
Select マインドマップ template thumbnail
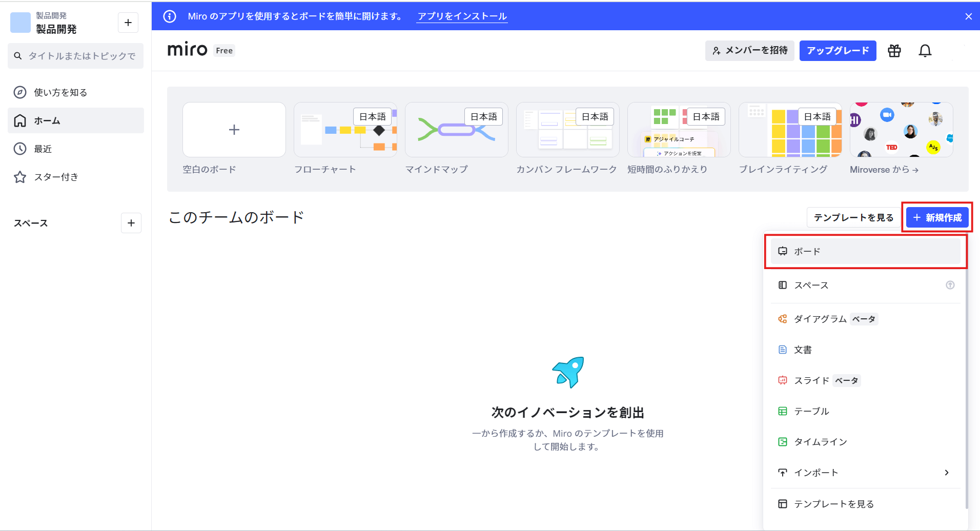click(457, 130)
